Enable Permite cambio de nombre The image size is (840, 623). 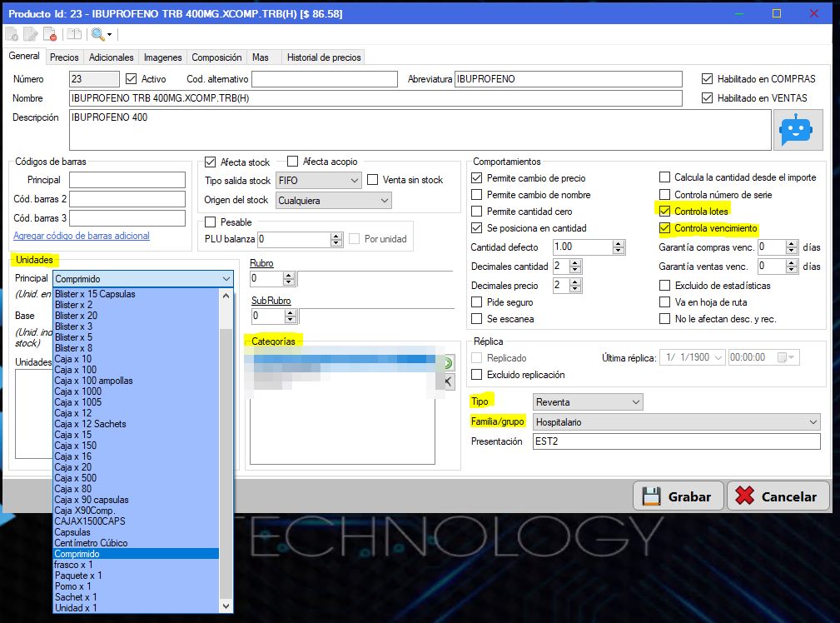pyautogui.click(x=477, y=195)
